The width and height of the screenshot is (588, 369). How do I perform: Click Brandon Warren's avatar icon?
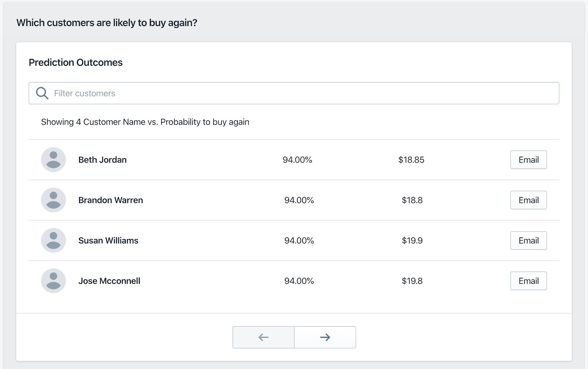pos(53,200)
